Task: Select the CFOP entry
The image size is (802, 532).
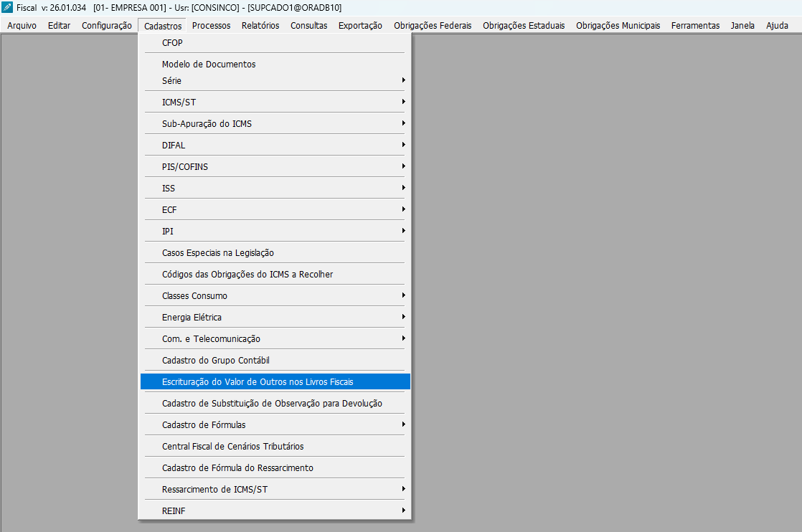Action: [275, 43]
